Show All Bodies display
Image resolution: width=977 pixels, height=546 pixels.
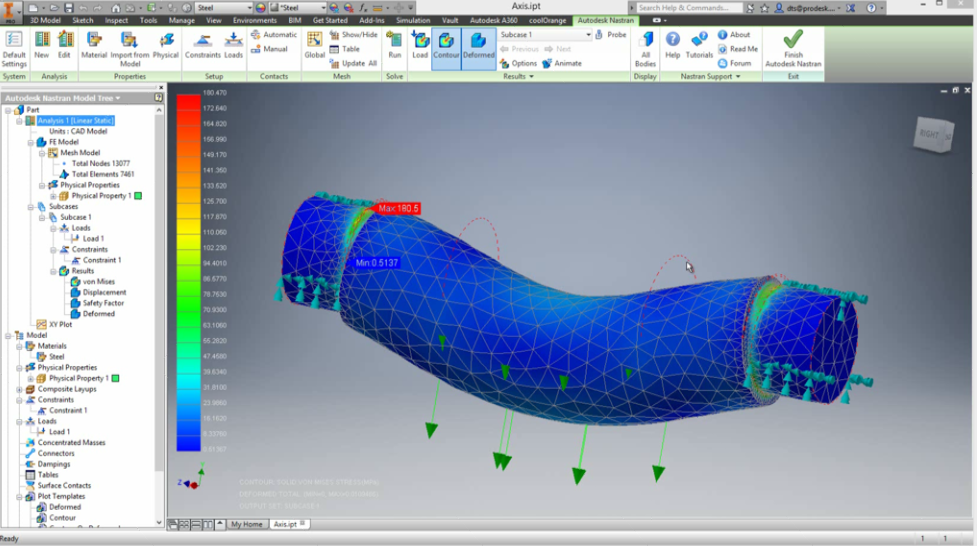click(x=646, y=49)
